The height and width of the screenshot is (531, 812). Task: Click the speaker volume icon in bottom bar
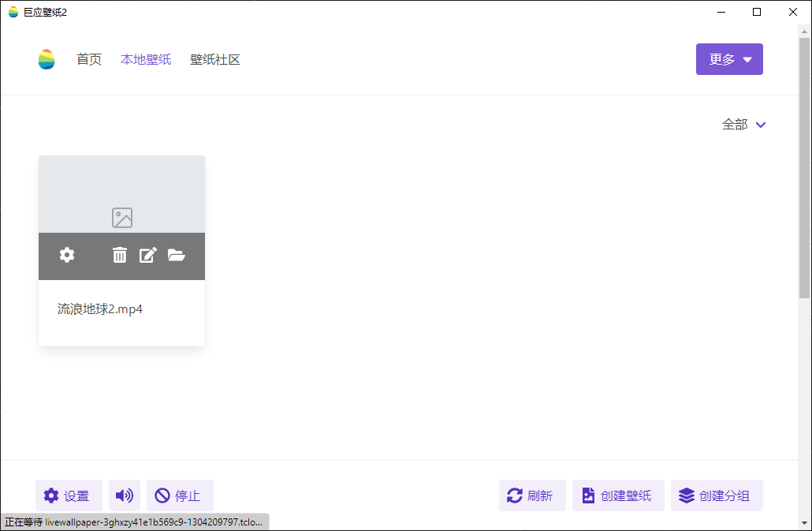point(124,495)
